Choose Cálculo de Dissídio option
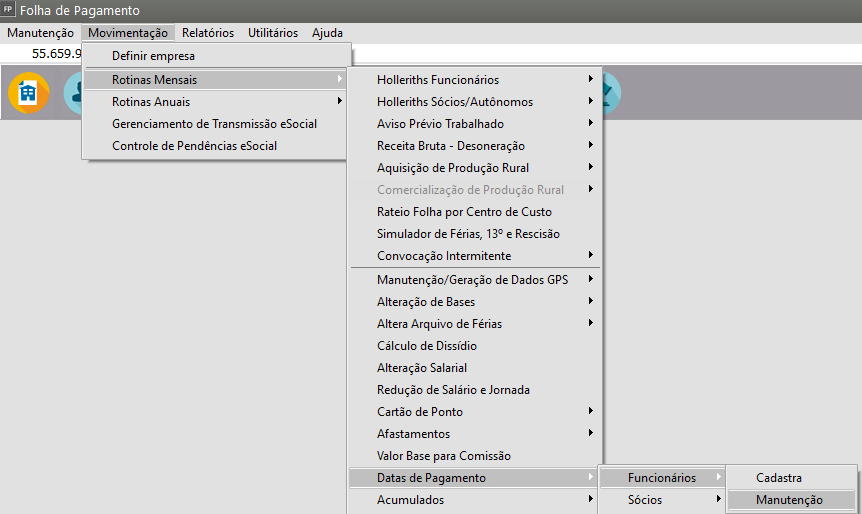 [427, 346]
